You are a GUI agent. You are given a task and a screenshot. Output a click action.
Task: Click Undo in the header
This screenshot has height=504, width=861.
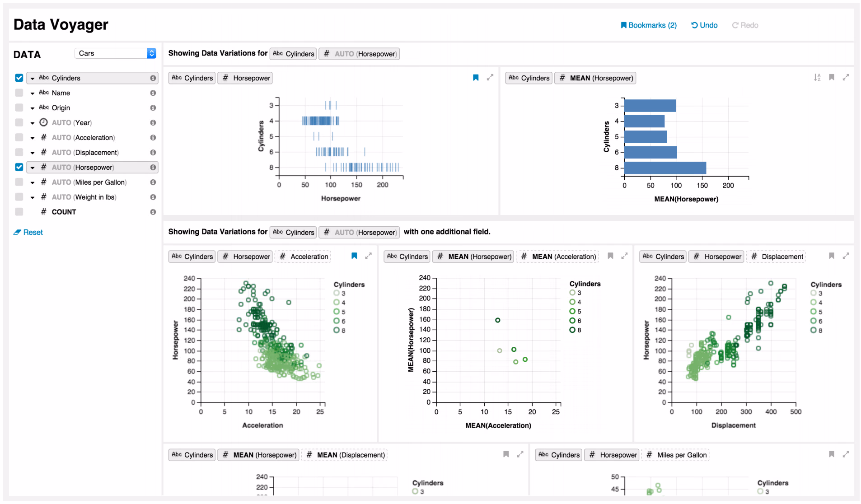pos(704,25)
